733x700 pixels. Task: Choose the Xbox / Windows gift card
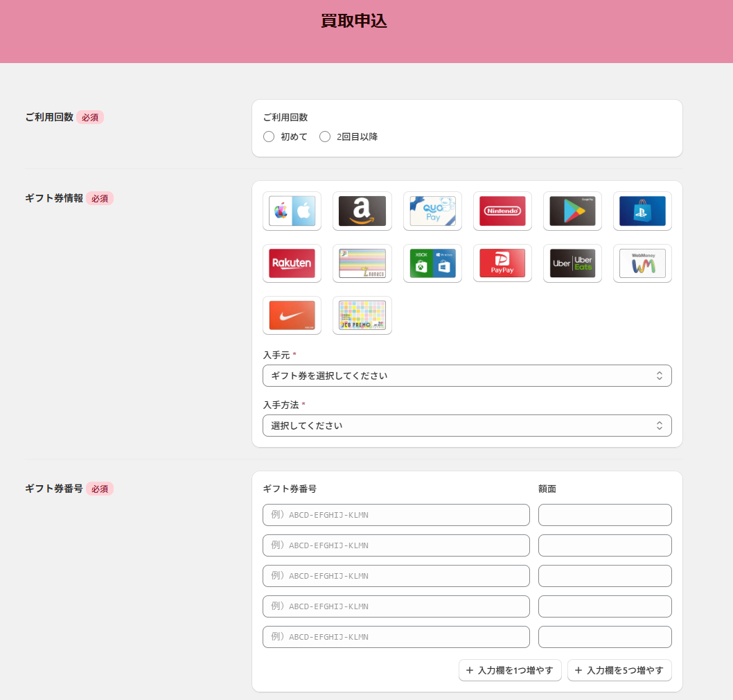click(432, 263)
